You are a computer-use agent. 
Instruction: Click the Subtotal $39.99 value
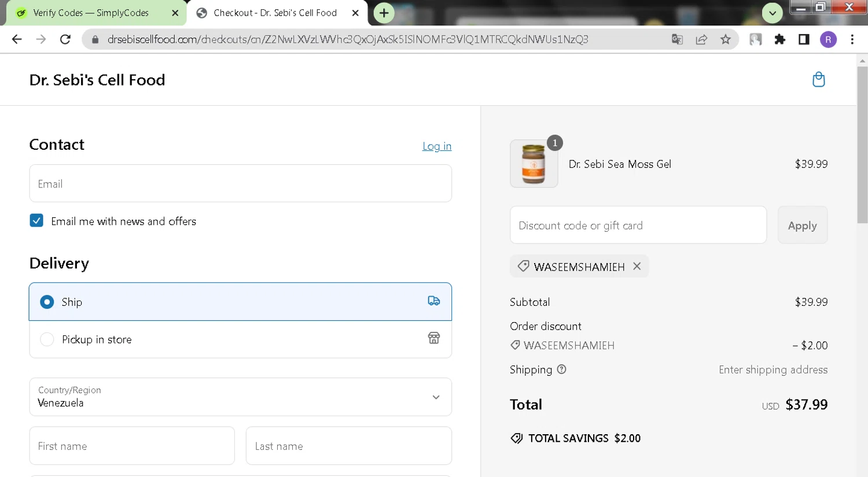click(x=811, y=302)
